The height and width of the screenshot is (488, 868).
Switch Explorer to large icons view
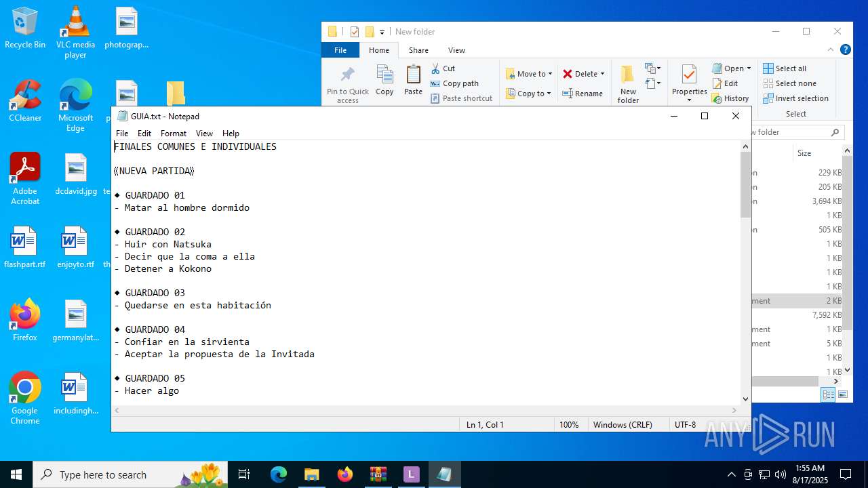point(843,394)
